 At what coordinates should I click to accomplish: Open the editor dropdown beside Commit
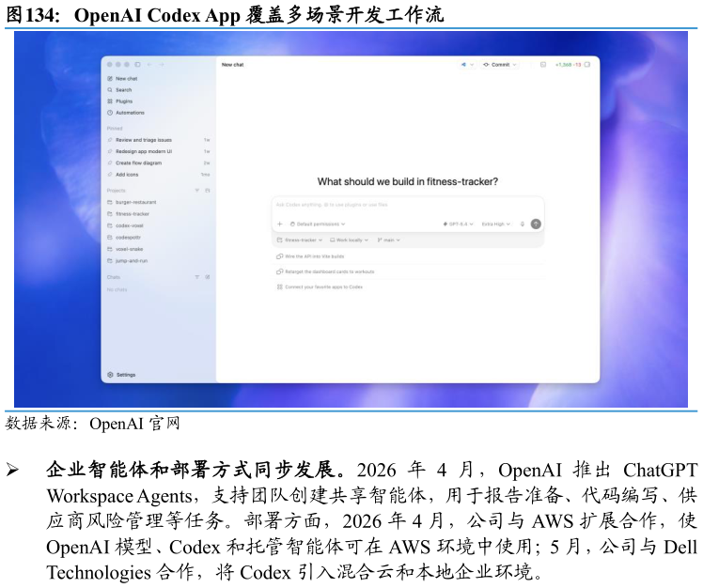pyautogui.click(x=467, y=65)
